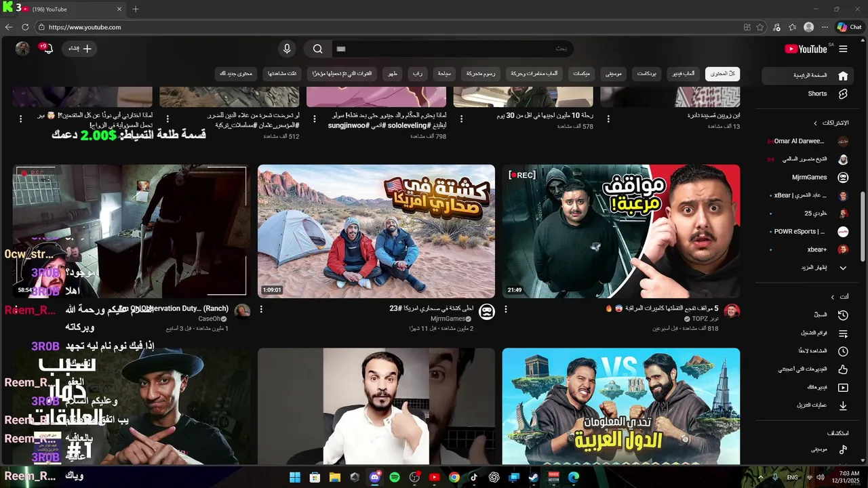This screenshot has height=488, width=868.
Task: Open the تحدي المعلومات الدول العربية thumbnail
Action: [x=620, y=406]
